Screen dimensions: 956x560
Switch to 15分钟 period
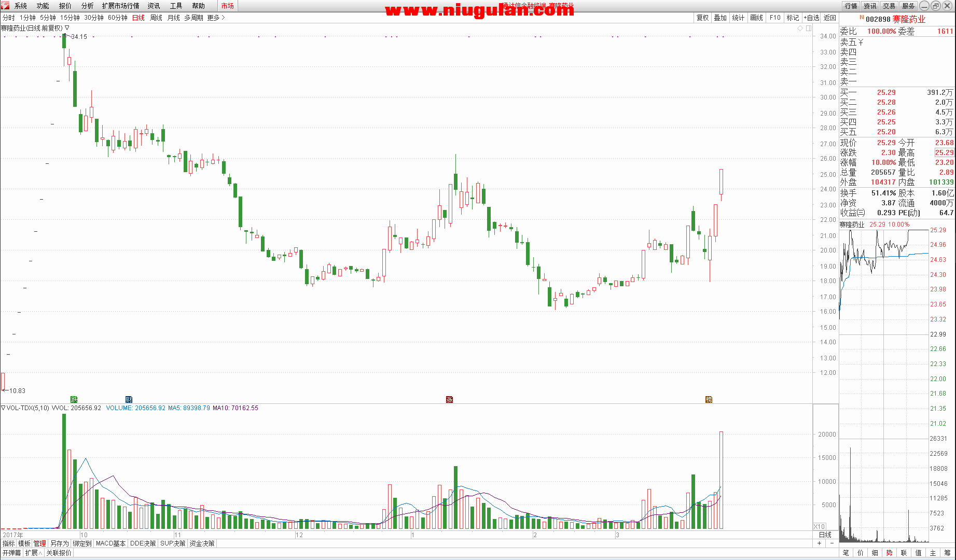tap(70, 18)
